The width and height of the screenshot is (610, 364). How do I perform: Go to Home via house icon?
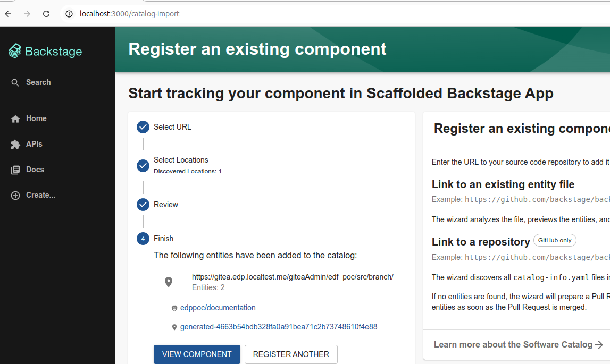point(15,118)
